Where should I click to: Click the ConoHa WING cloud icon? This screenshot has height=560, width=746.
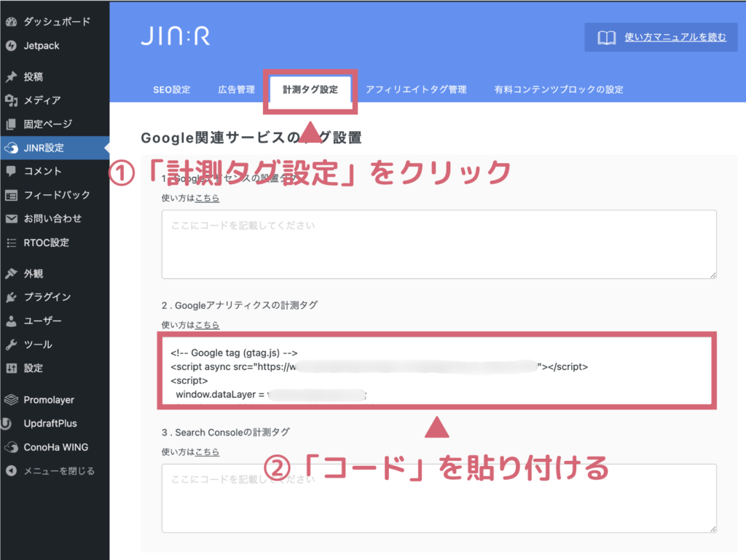12,447
